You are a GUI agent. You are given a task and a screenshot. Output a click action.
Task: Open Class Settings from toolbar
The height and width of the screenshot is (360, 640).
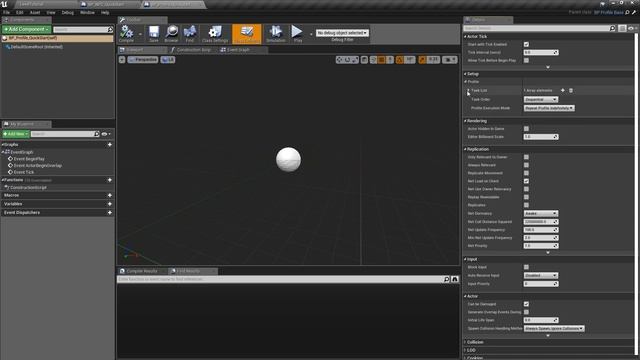tap(215, 33)
